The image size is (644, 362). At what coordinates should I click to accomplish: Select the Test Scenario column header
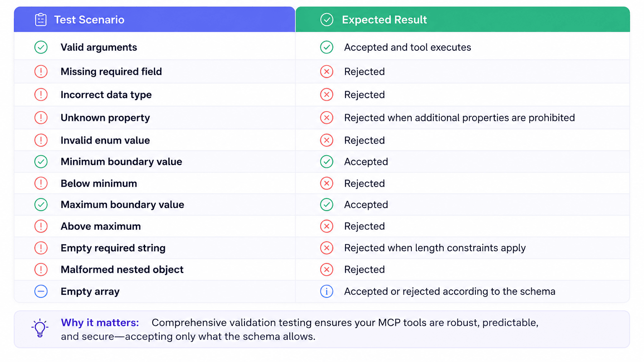(x=155, y=20)
